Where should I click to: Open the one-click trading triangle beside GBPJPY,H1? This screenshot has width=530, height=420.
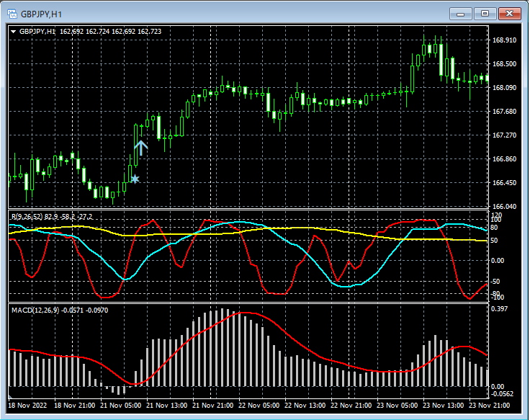click(x=14, y=32)
